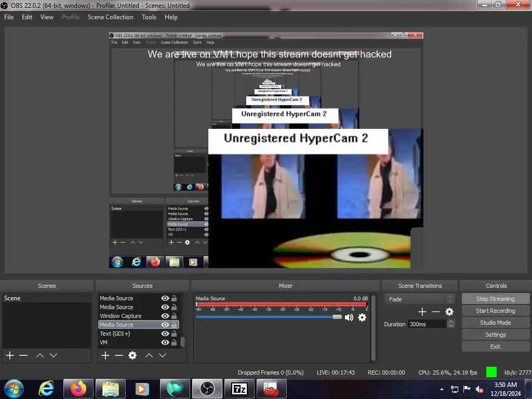Screen dimensions: 532x399
Task: Remove selected source with the Sources minus icon
Action: point(119,355)
